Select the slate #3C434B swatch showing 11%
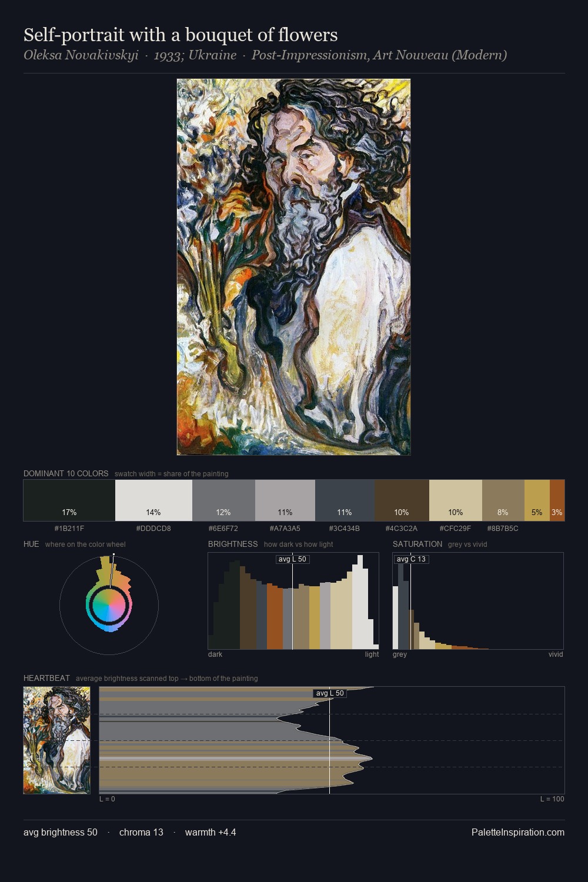This screenshot has width=588, height=882. pos(345,500)
